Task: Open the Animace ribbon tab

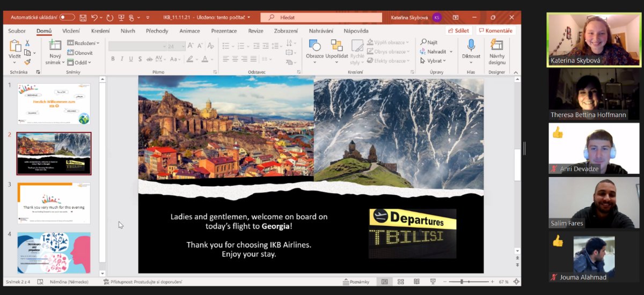Action: point(189,31)
